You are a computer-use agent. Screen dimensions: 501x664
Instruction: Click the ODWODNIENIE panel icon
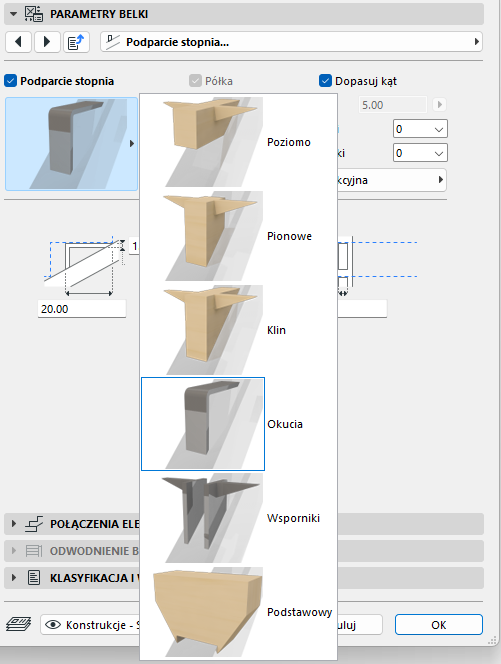pos(34,551)
